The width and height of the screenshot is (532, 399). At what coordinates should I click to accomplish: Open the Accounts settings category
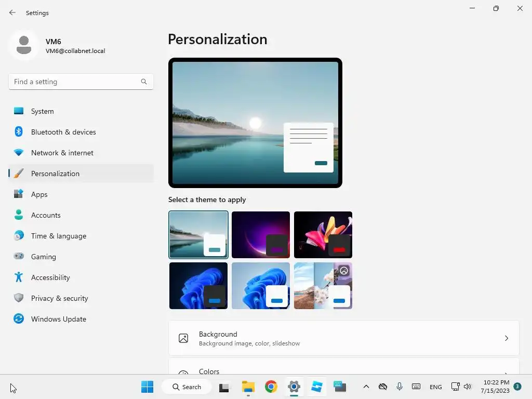pyautogui.click(x=81, y=215)
